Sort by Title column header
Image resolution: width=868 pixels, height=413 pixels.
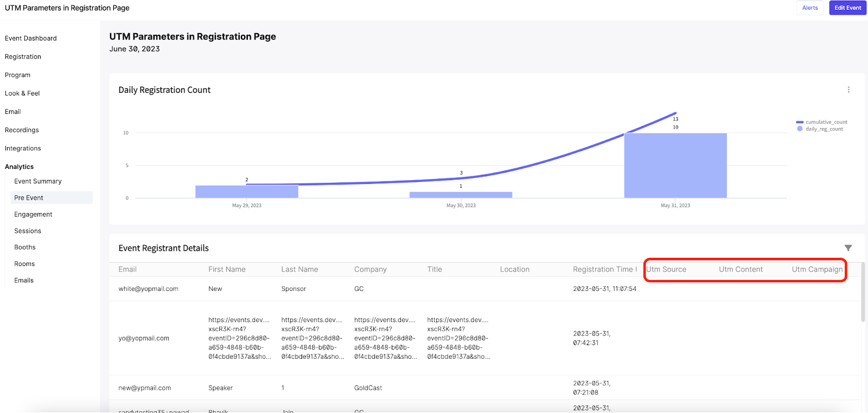point(435,269)
